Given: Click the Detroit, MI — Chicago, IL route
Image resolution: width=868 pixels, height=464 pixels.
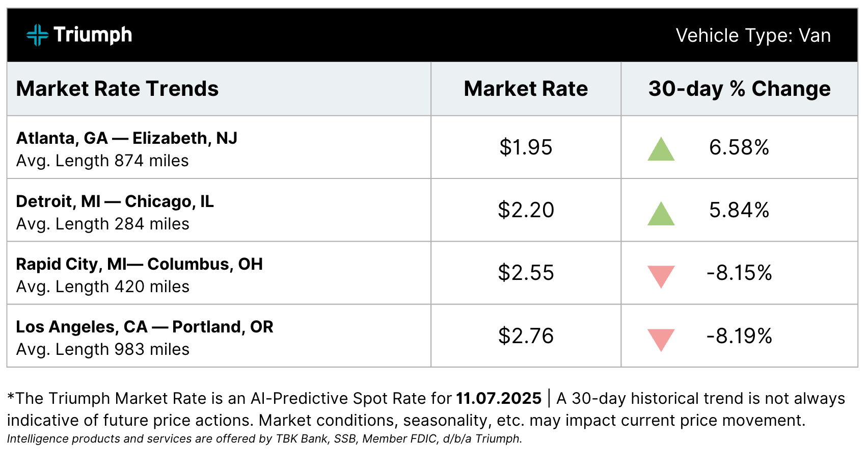Looking at the screenshot, I should pos(115,201).
